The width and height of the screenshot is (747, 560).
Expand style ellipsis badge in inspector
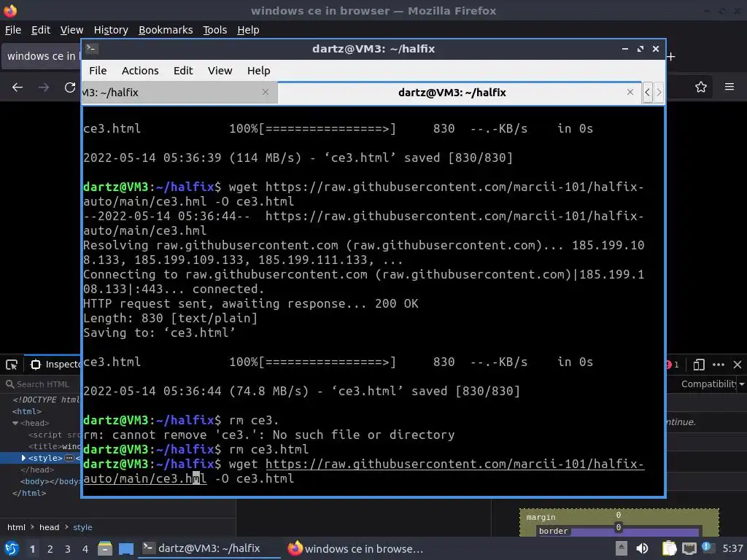[x=69, y=458]
